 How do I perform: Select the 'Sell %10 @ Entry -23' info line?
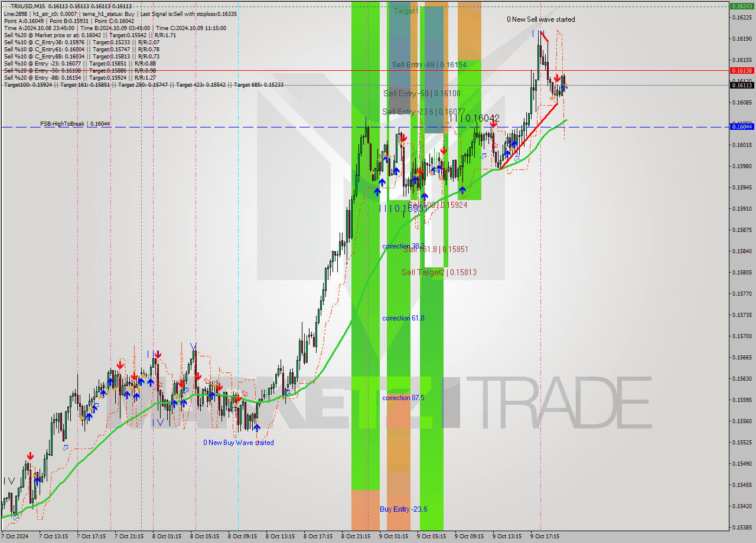(80, 63)
